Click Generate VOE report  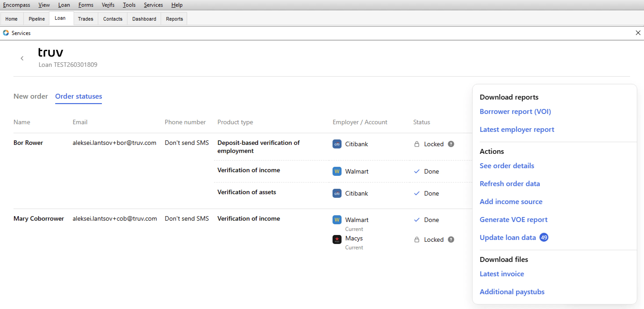pos(513,219)
